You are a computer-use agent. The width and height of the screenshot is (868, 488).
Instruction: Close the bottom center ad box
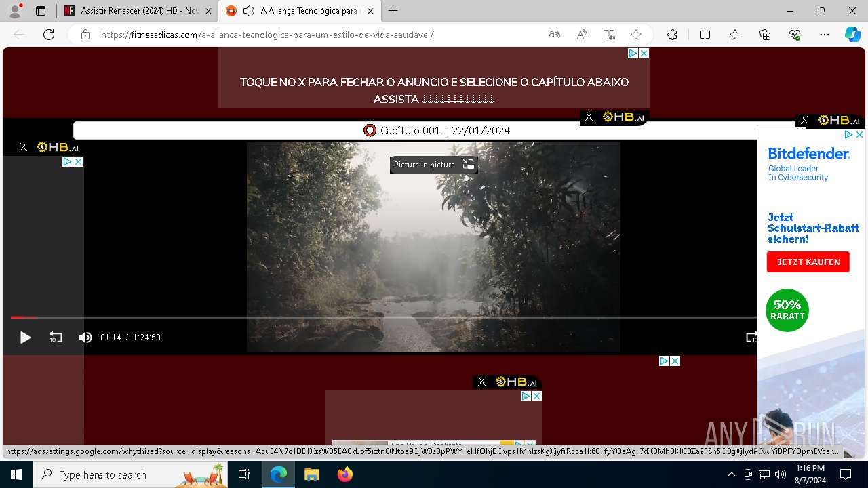click(536, 396)
